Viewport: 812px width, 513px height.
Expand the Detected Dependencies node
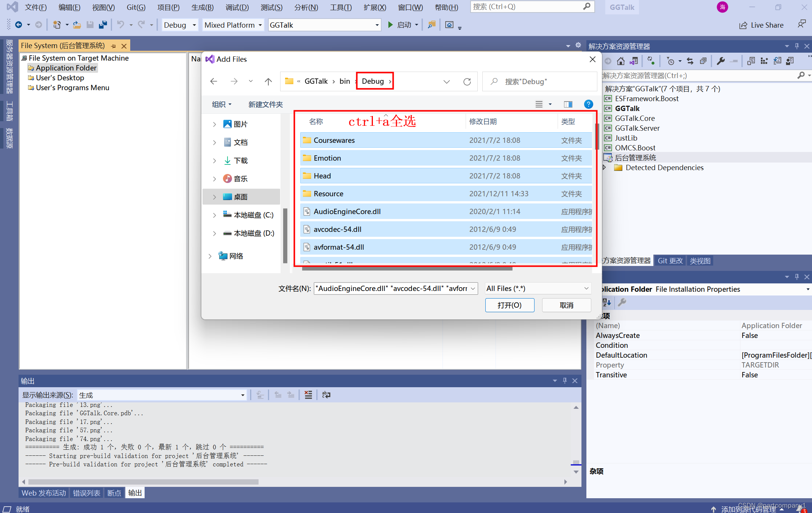tap(605, 167)
